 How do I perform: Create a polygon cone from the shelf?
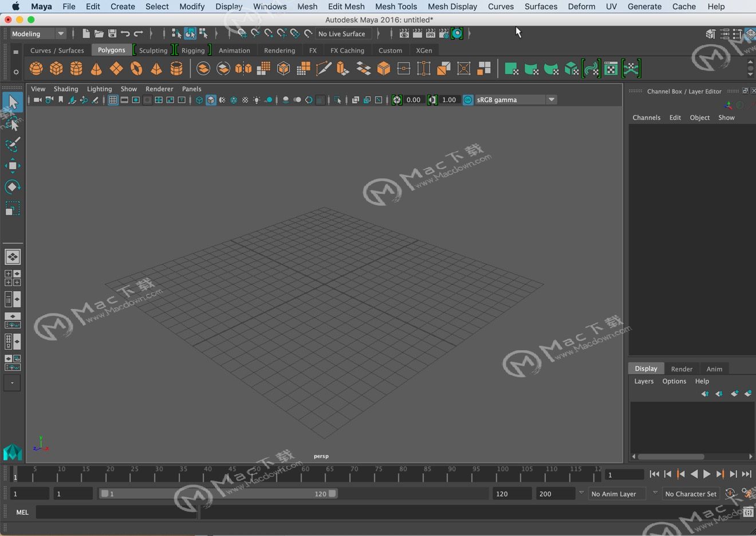click(x=96, y=69)
